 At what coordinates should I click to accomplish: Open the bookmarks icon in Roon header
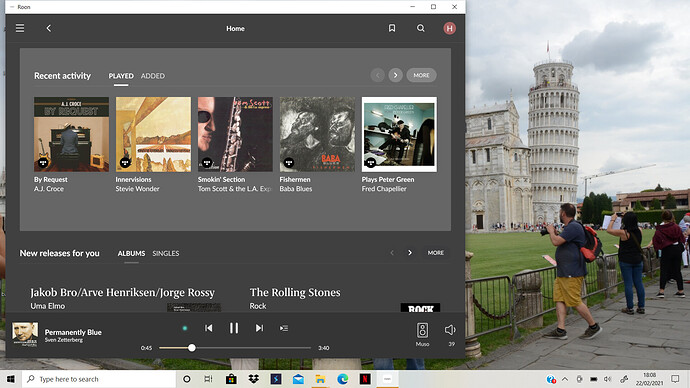(392, 28)
